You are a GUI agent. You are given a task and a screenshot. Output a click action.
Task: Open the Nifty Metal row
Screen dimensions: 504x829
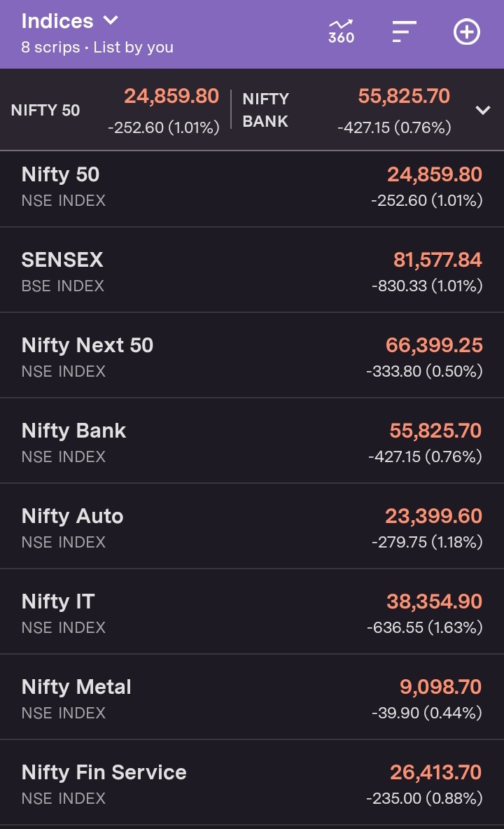pyautogui.click(x=252, y=697)
